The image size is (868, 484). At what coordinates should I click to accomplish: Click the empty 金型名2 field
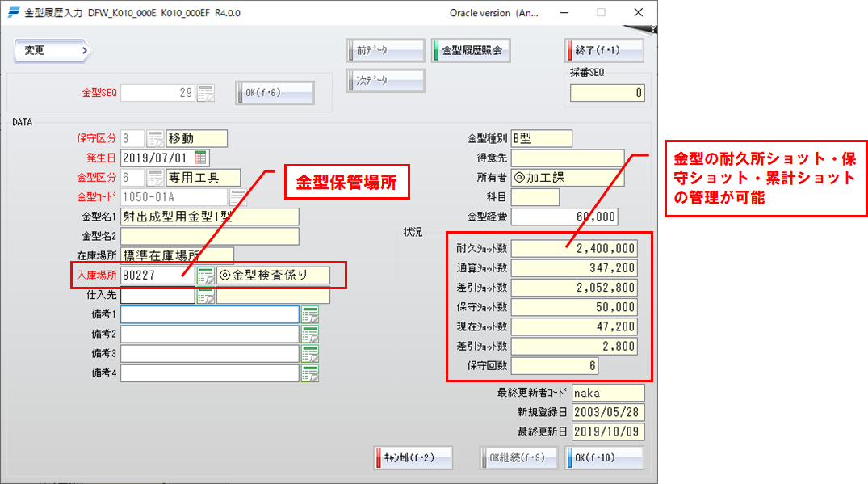pos(210,237)
